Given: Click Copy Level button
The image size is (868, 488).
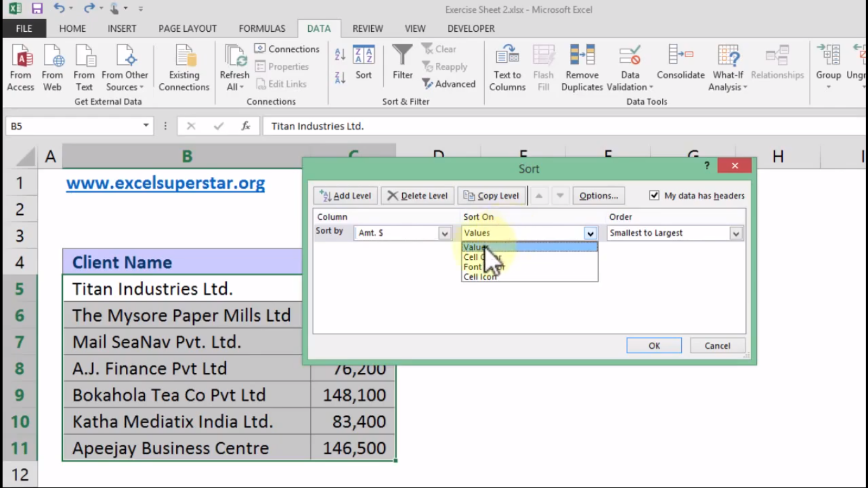Looking at the screenshot, I should [x=492, y=196].
